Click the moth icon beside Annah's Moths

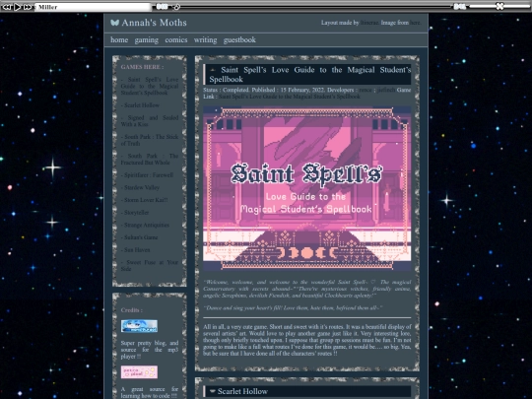coord(114,23)
